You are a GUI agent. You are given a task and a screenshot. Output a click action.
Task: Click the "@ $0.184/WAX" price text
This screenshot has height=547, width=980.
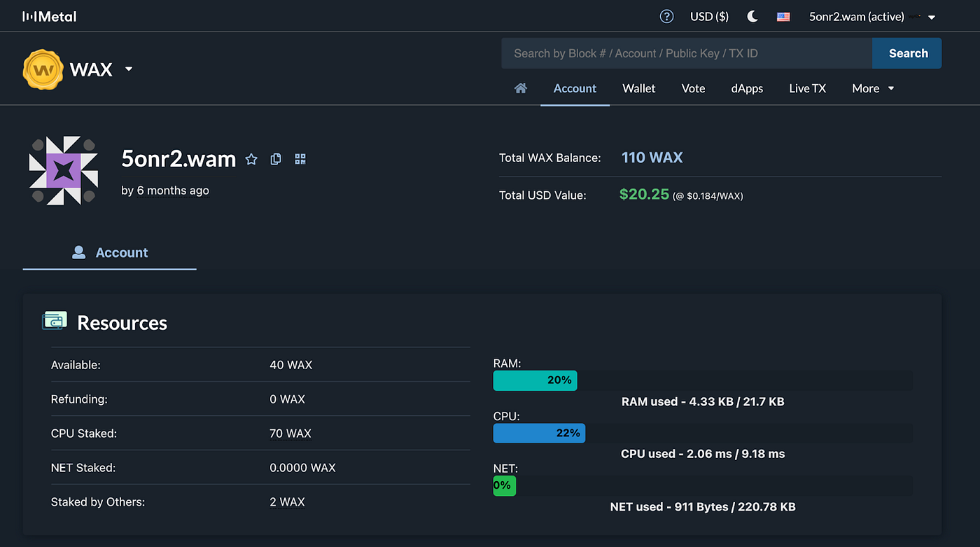(x=708, y=196)
